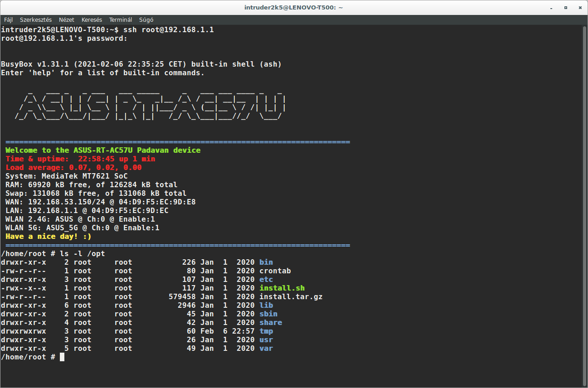Click the 'bin' directory name

pos(266,262)
